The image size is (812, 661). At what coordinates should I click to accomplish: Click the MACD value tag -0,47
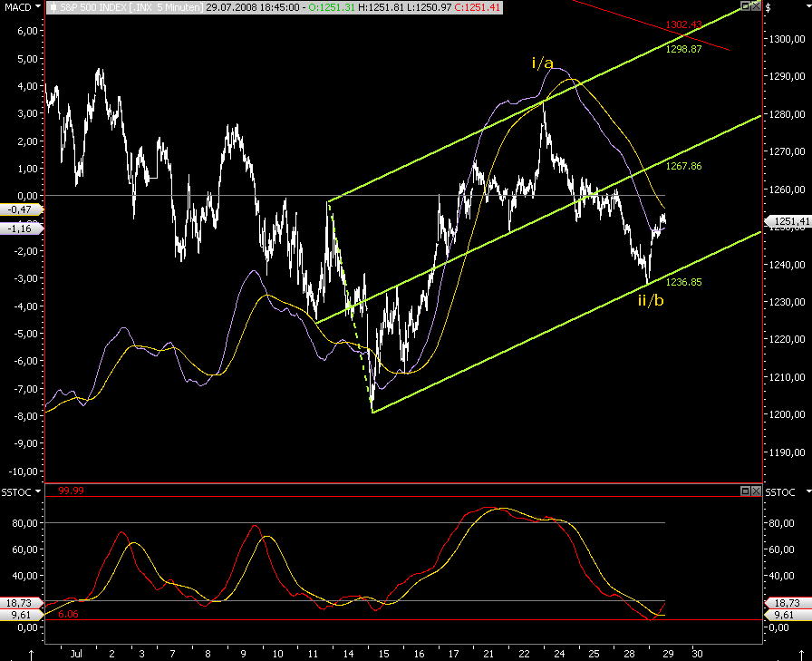point(22,209)
